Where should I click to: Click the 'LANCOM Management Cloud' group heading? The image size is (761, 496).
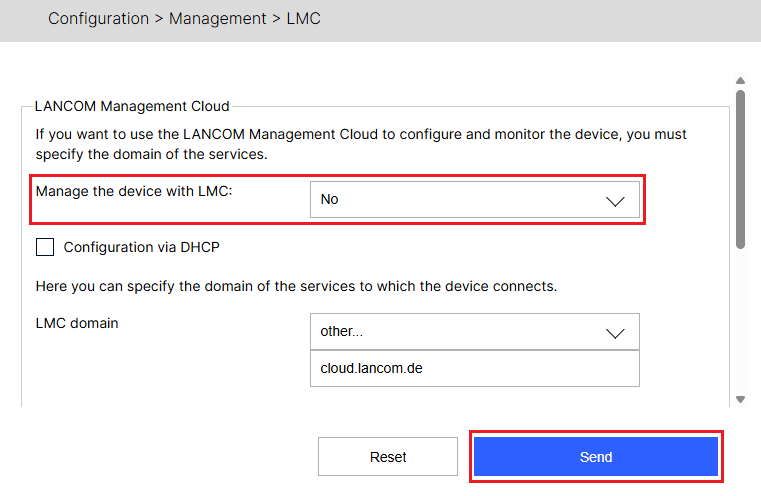tap(132, 105)
